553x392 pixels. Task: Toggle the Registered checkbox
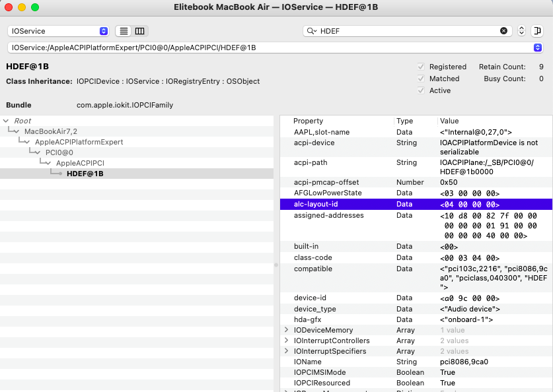coord(421,67)
